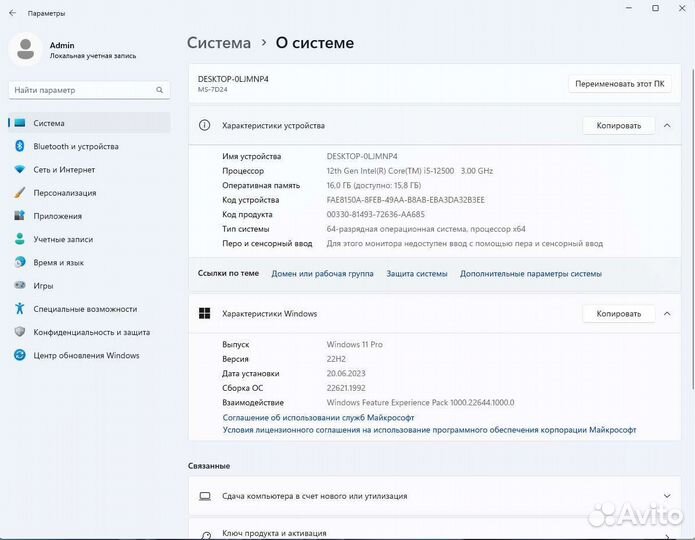Click the Приложения apps icon
The image size is (695, 540).
coord(20,215)
